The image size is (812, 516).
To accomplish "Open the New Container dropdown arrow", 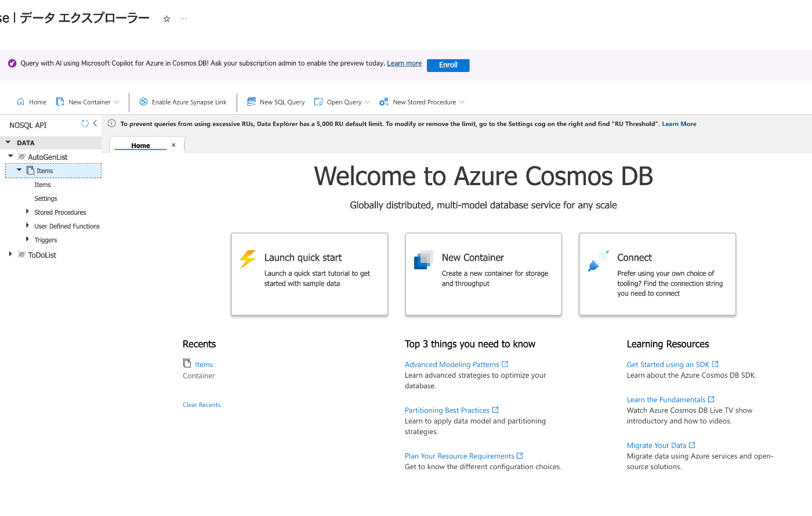I will pyautogui.click(x=117, y=102).
